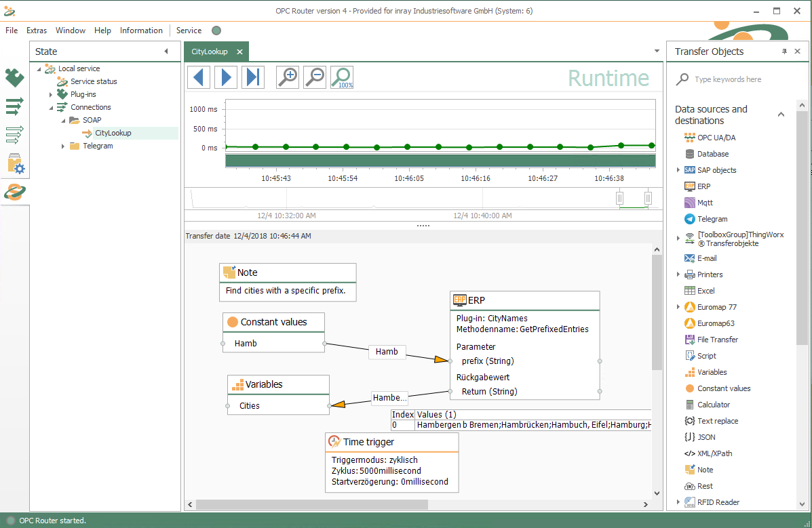Screen dimensions: 812x528
Task: Click the Service status indicator circle
Action: (x=216, y=31)
